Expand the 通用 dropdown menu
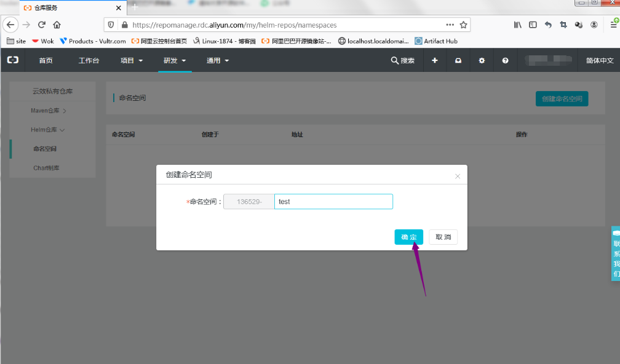Image resolution: width=620 pixels, height=364 pixels. [x=218, y=60]
